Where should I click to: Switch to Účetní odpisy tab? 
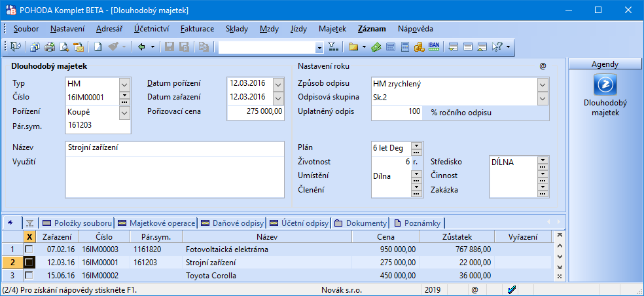299,223
